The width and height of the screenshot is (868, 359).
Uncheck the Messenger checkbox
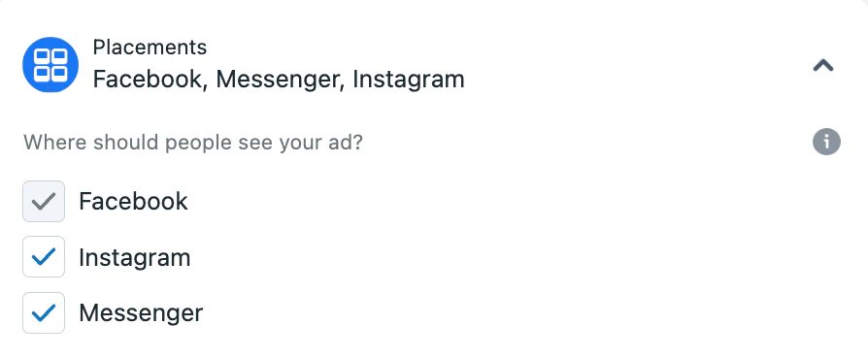click(44, 313)
